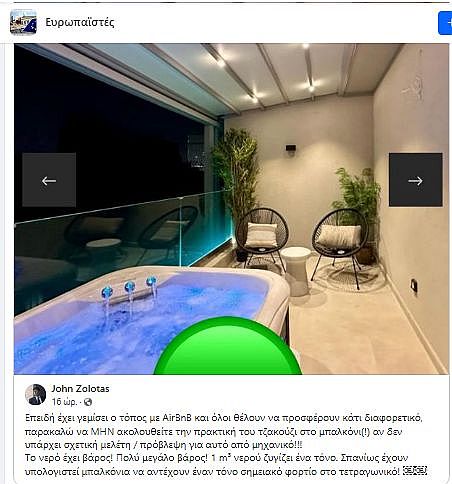Click the blue plus join button
The width and height of the screenshot is (452, 484).
(445, 23)
